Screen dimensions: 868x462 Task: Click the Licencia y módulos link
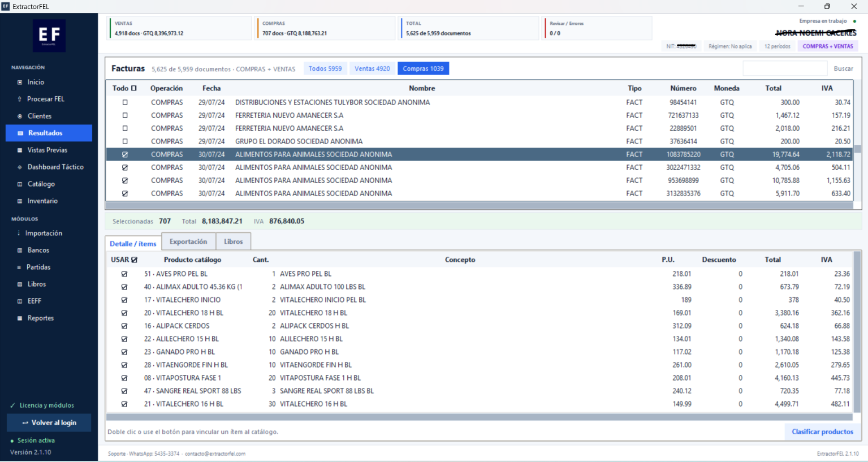coord(47,405)
